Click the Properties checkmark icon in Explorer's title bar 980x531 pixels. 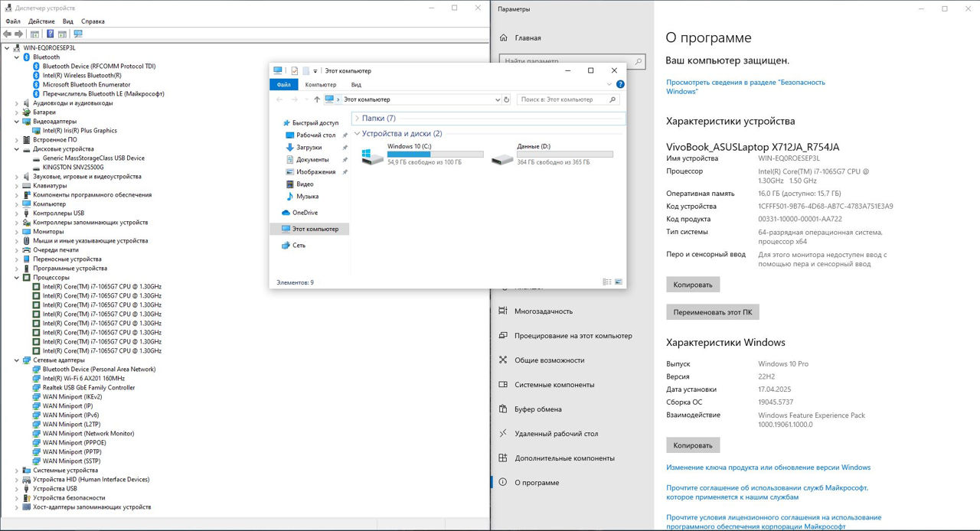[x=294, y=70]
